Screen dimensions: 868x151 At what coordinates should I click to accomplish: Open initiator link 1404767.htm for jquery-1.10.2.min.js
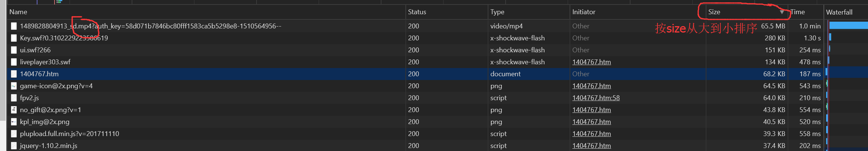tap(592, 146)
